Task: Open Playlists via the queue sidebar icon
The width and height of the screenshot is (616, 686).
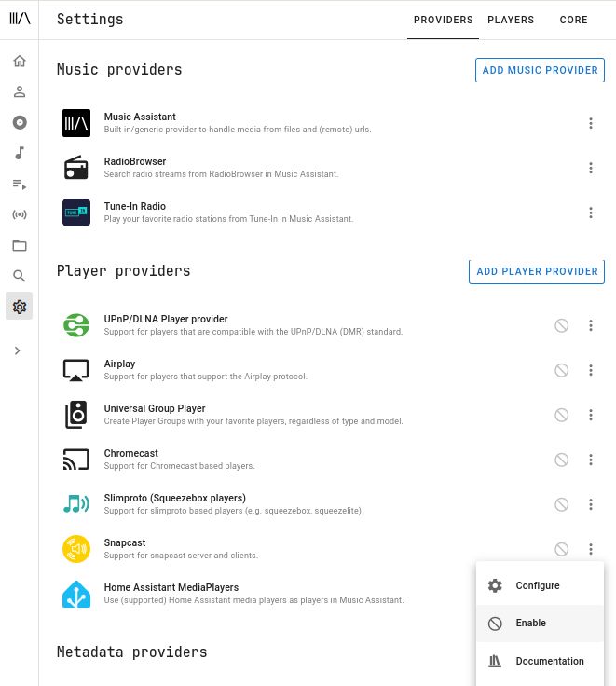Action: pos(20,184)
